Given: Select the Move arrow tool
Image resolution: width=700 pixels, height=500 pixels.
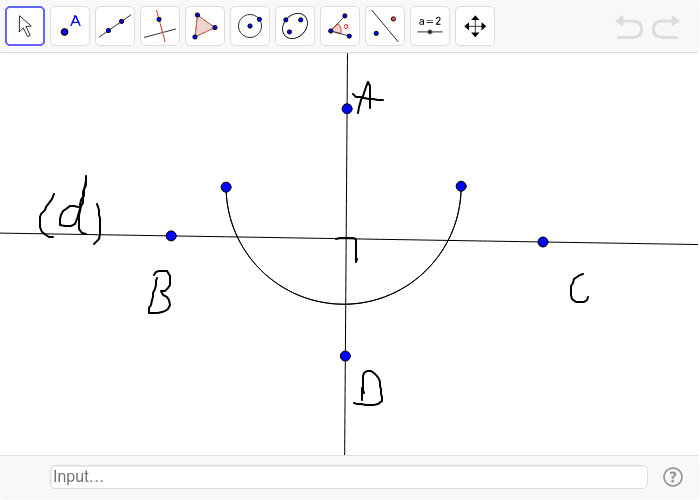Looking at the screenshot, I should tap(25, 26).
